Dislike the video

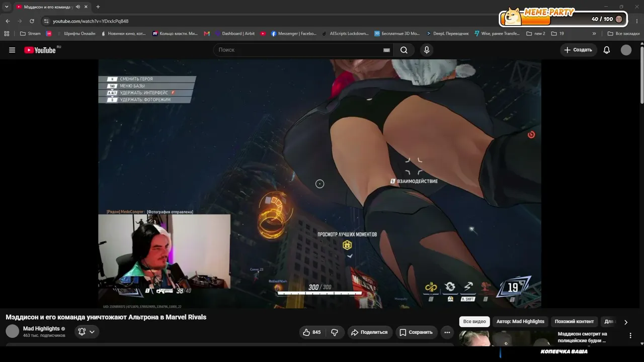tap(335, 332)
